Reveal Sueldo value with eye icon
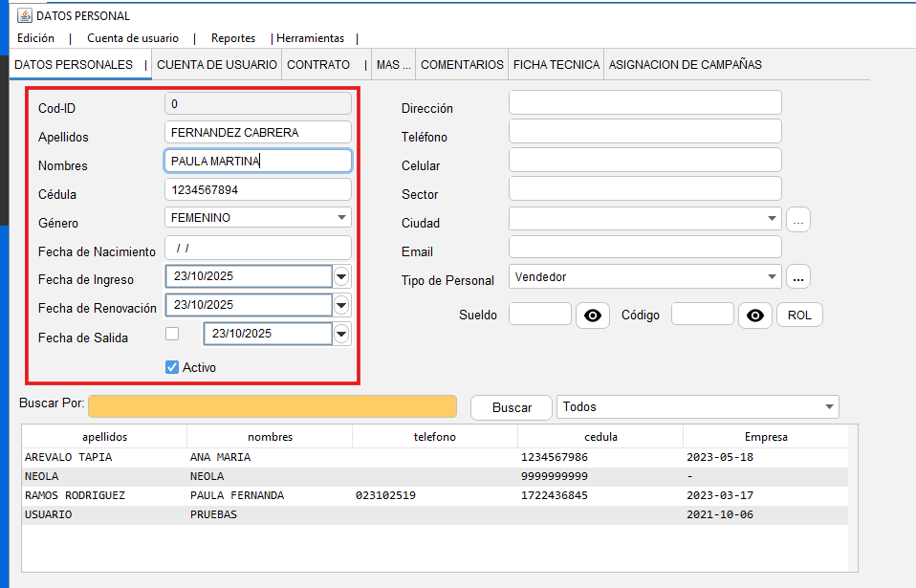This screenshot has width=916, height=588. [593, 315]
